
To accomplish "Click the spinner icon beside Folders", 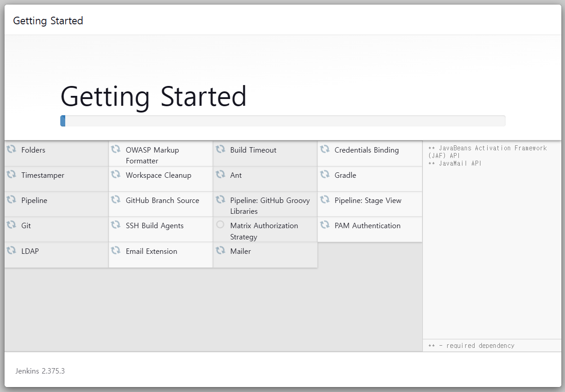I will 11,149.
